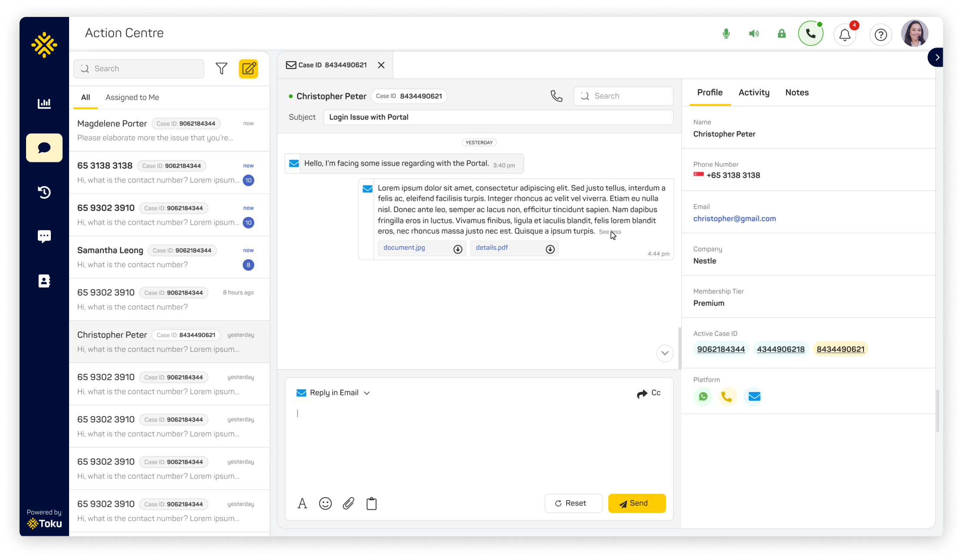Expand the right side panel chevron
Viewport: 963px width, 560px height.
(937, 57)
